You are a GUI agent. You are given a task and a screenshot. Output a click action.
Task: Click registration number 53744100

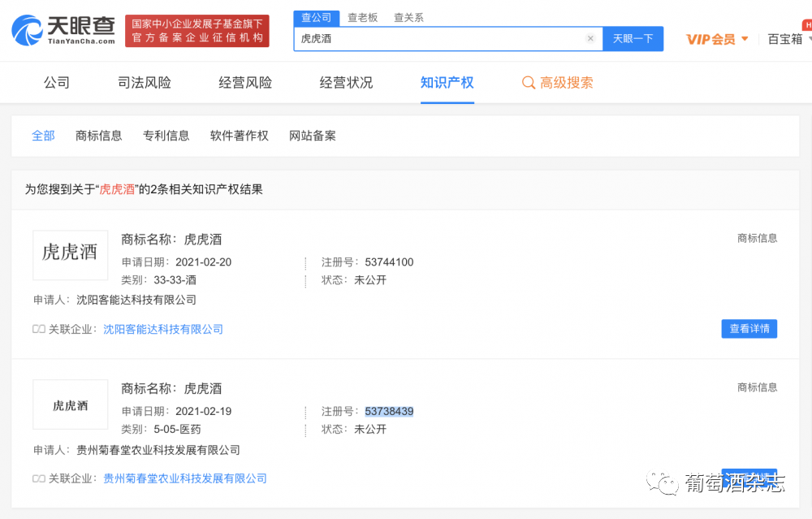coord(389,262)
